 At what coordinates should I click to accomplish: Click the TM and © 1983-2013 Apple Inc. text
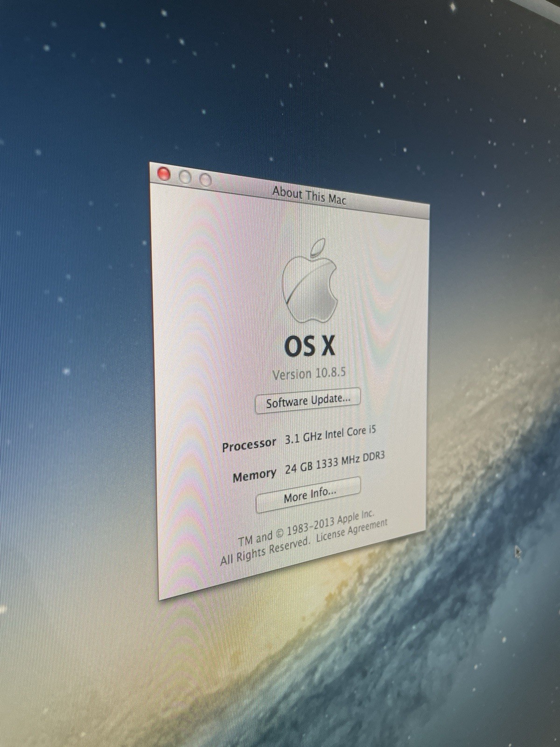[x=306, y=527]
